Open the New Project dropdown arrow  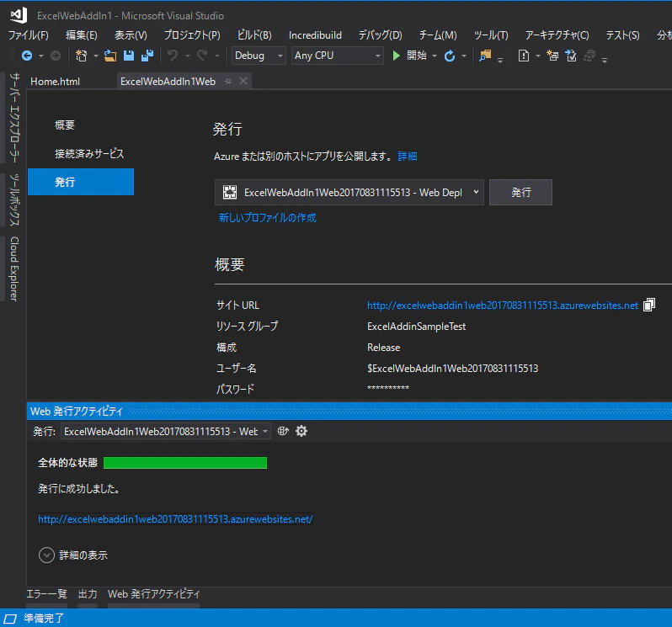[95, 56]
